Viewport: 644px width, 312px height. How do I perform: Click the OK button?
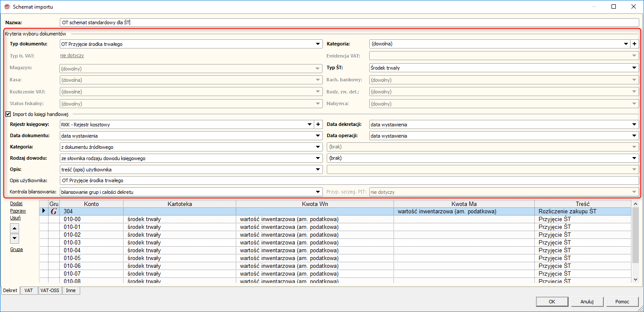tap(552, 302)
